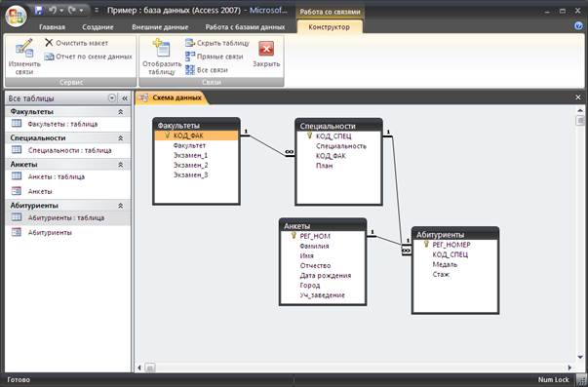
Task: Switch to the Главная tab
Action: 52,27
